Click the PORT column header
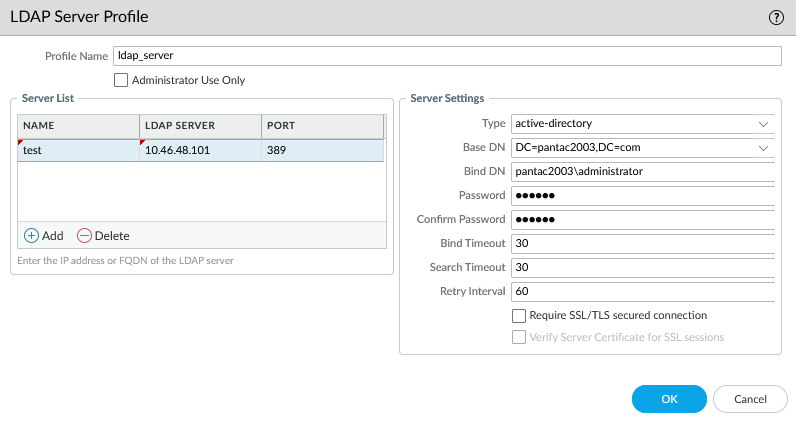 click(322, 126)
